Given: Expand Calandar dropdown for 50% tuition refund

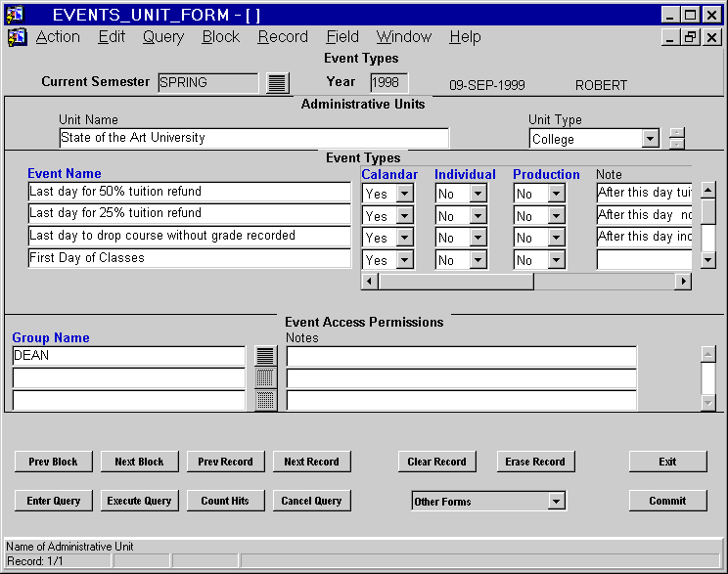Looking at the screenshot, I should point(404,194).
